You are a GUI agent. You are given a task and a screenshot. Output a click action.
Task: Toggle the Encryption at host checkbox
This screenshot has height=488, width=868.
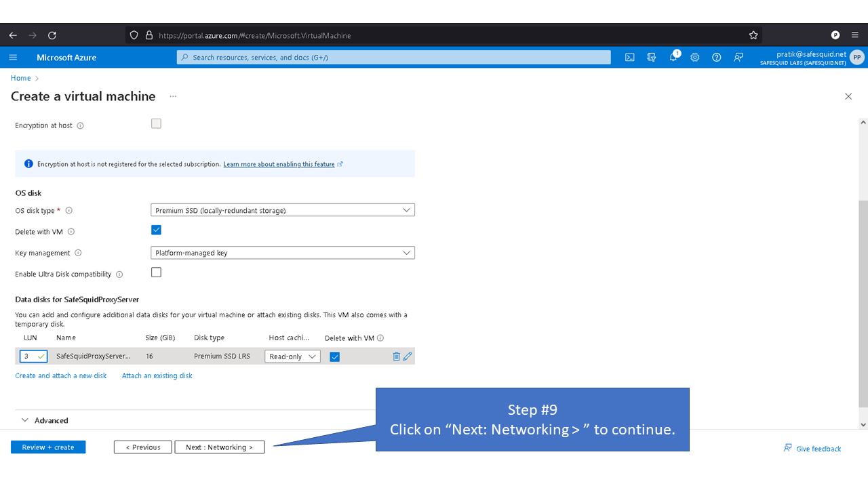(156, 123)
